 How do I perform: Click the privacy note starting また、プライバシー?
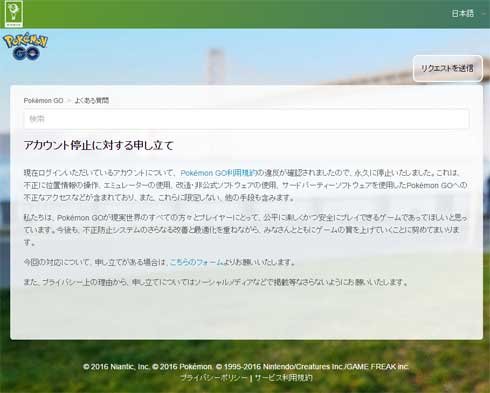(216, 282)
